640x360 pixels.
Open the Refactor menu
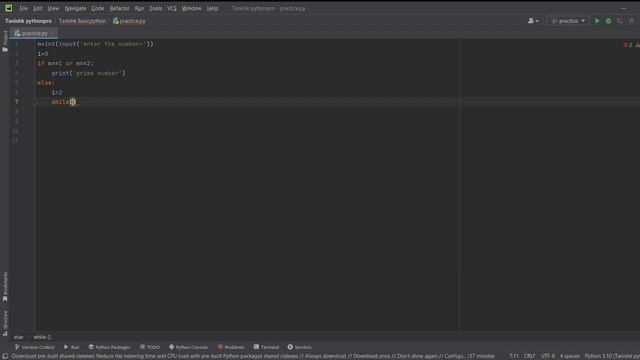point(119,8)
